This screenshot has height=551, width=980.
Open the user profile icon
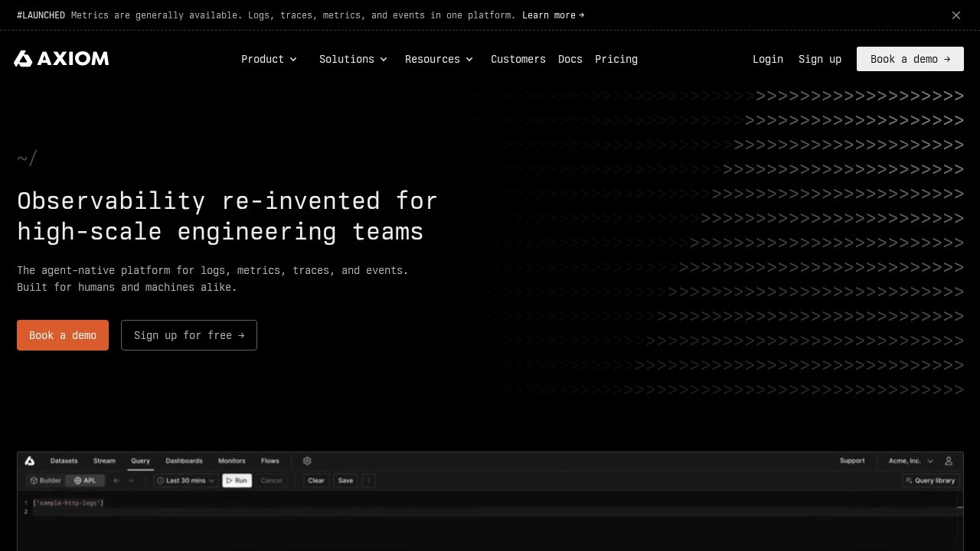click(949, 461)
